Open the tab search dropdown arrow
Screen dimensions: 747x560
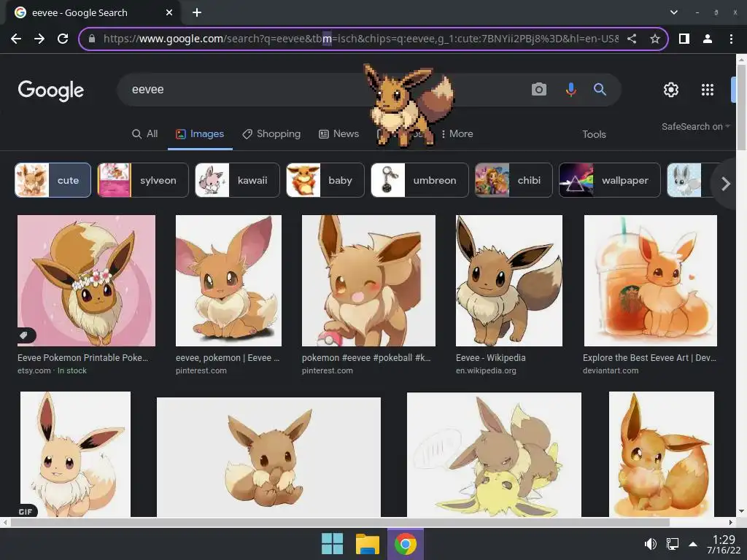673,12
